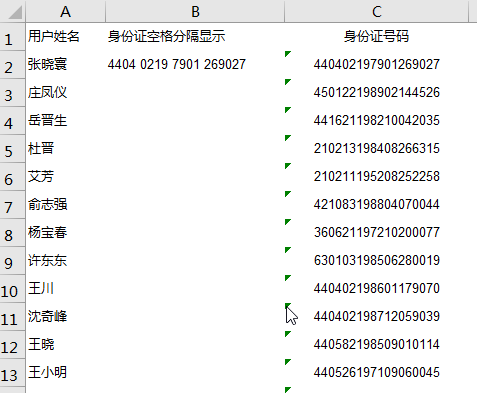Click the 身份证号码 header cell

click(376, 37)
